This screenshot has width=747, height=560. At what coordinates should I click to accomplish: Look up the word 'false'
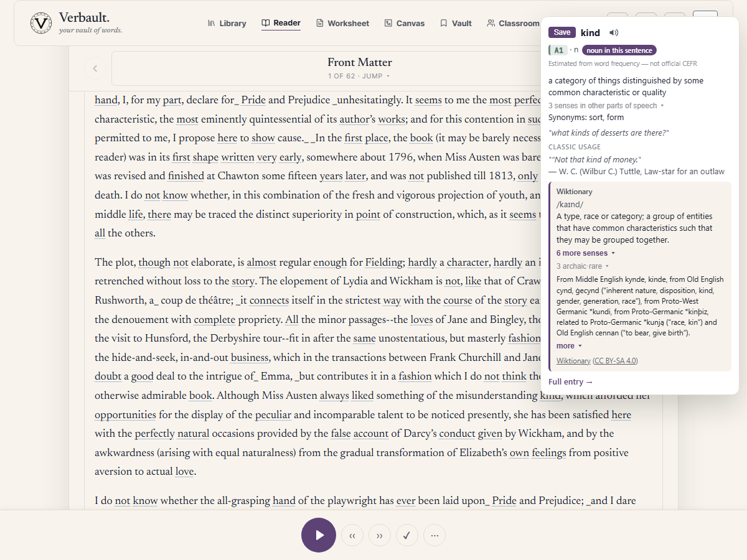341,434
